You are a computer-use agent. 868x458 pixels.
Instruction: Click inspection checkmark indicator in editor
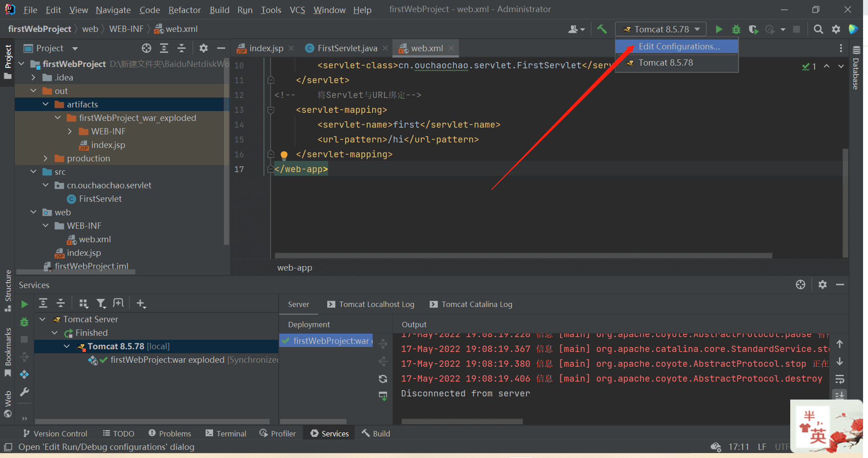(809, 67)
